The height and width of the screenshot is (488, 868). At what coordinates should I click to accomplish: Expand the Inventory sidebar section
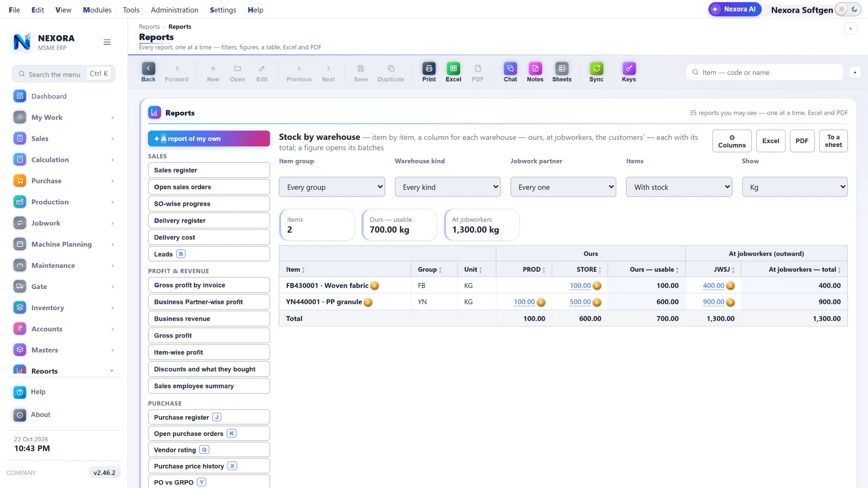pos(64,308)
